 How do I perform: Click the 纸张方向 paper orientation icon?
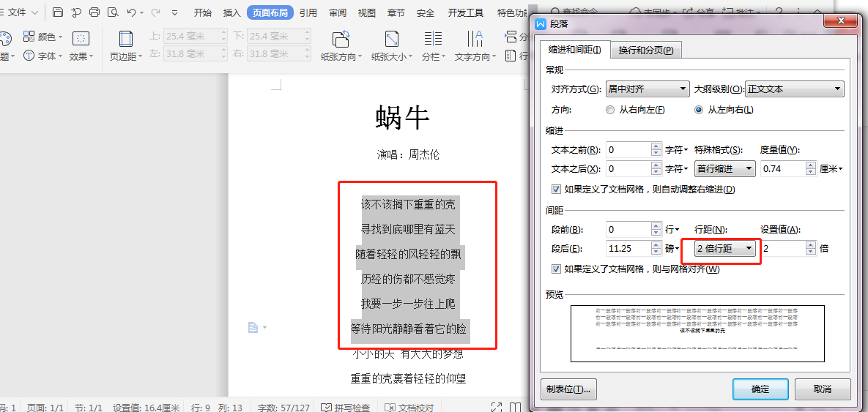click(x=341, y=39)
